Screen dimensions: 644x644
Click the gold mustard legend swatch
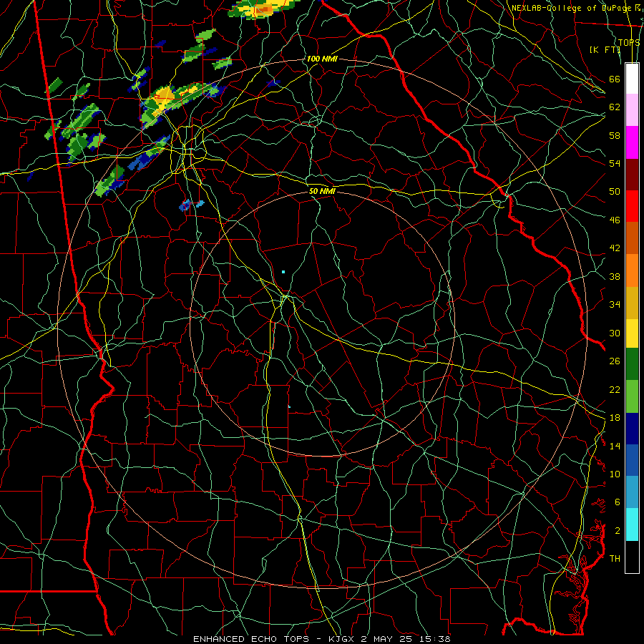point(632,302)
